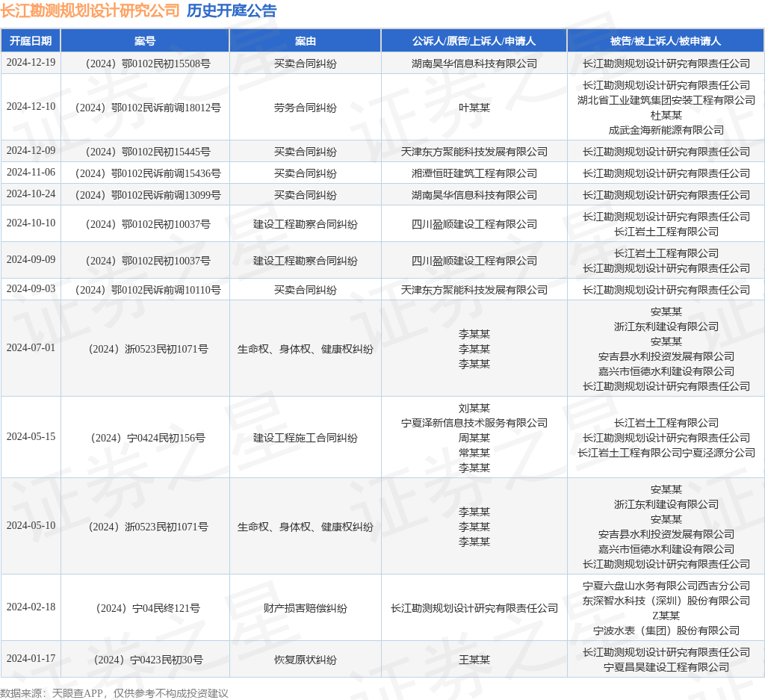Select case number 鄂0102民初15445号
This screenshot has height=700, width=765.
(148, 152)
